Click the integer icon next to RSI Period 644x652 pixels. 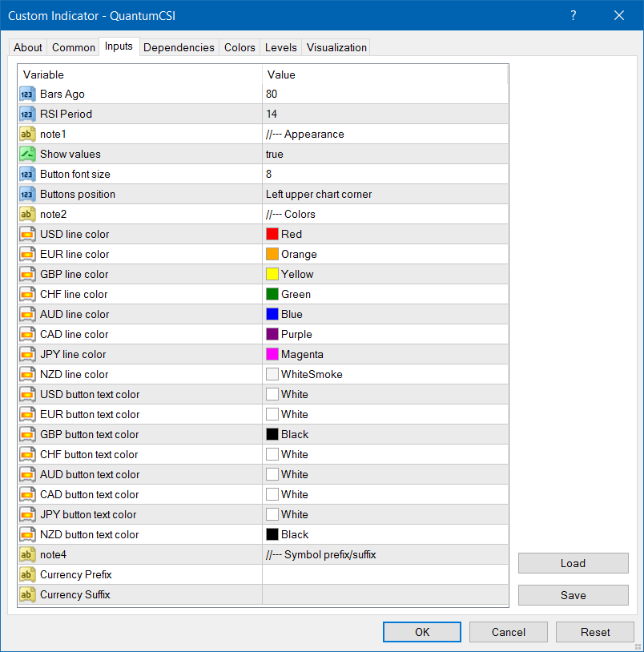[27, 114]
